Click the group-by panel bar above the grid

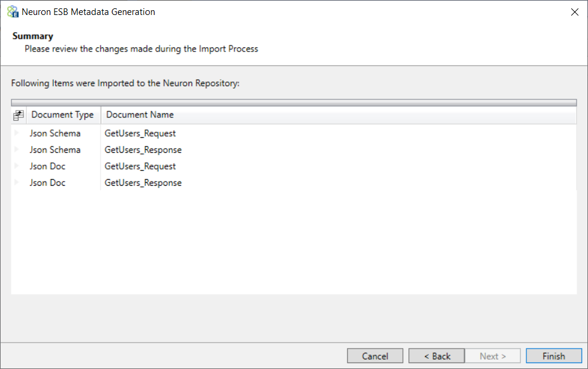point(293,102)
